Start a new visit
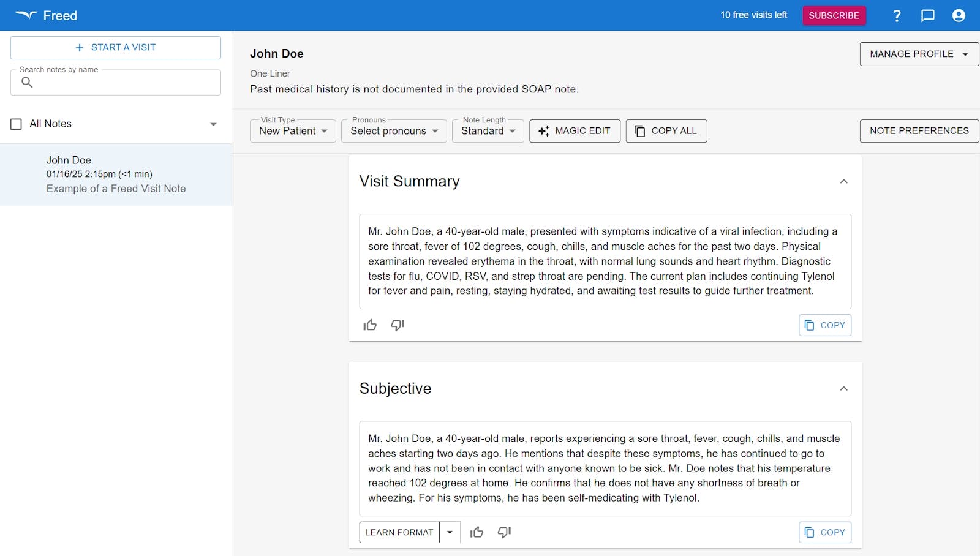Viewport: 980px width, 556px height. point(116,48)
